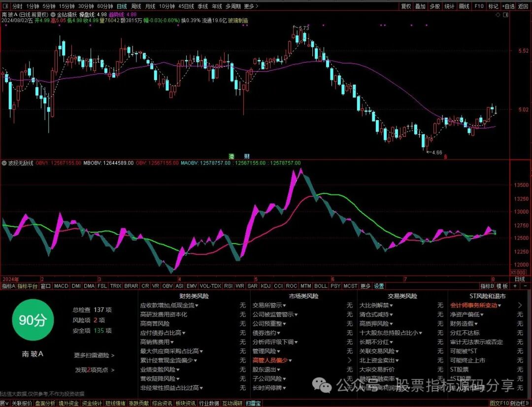
Task: Click the small window icon at chart top right
Action: (506, 15)
